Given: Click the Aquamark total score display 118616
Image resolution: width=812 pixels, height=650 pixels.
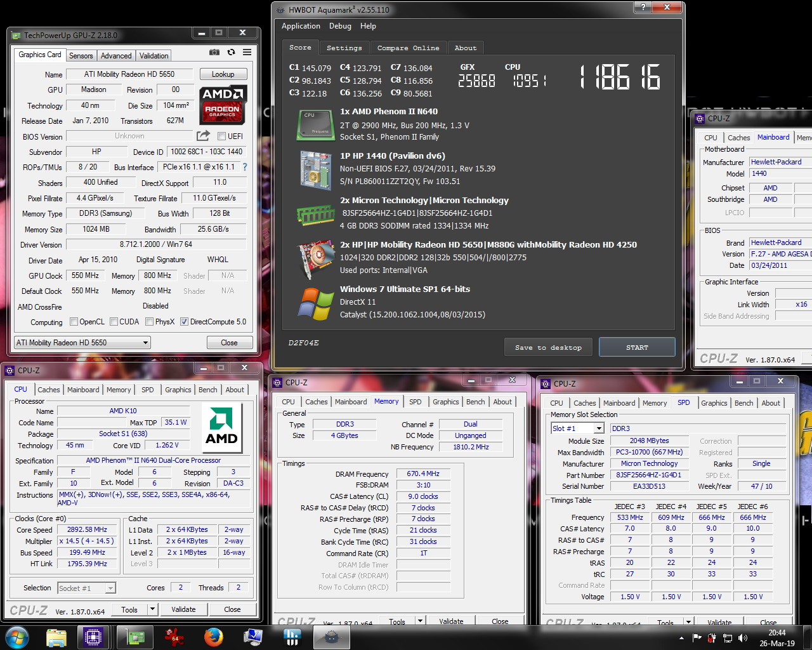Looking at the screenshot, I should click(620, 77).
